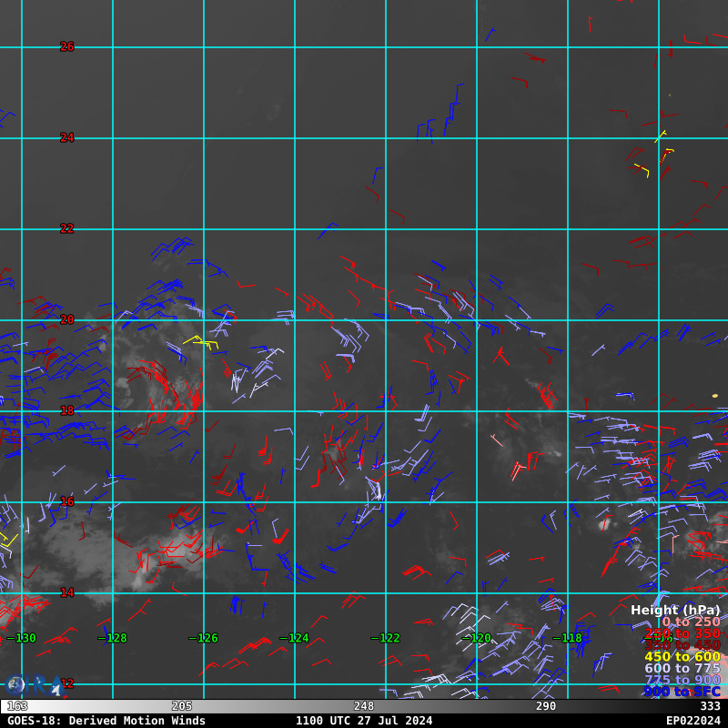The width and height of the screenshot is (728, 728).
Task: Click the 163 value on the colorbar
Action: click(x=17, y=706)
